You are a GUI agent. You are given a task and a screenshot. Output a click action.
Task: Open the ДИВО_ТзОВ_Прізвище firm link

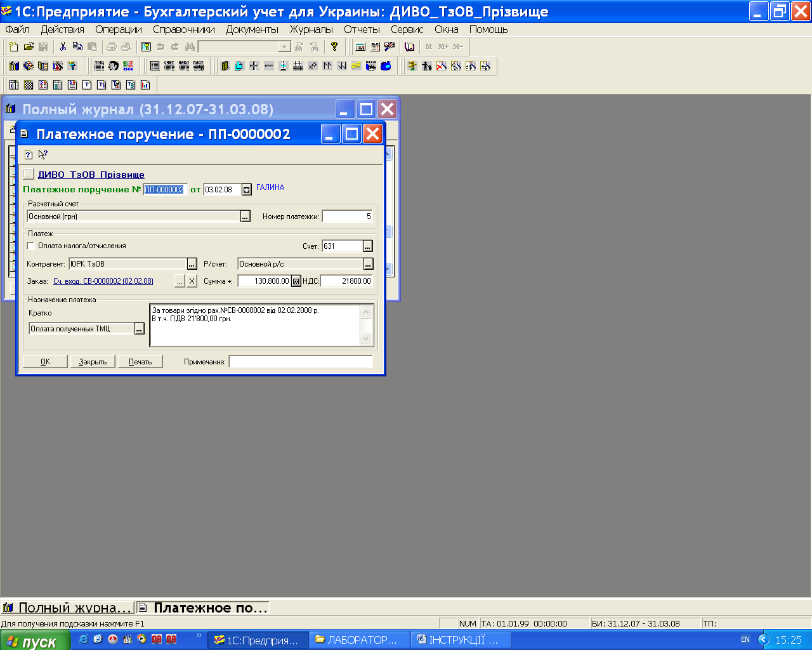[x=91, y=175]
